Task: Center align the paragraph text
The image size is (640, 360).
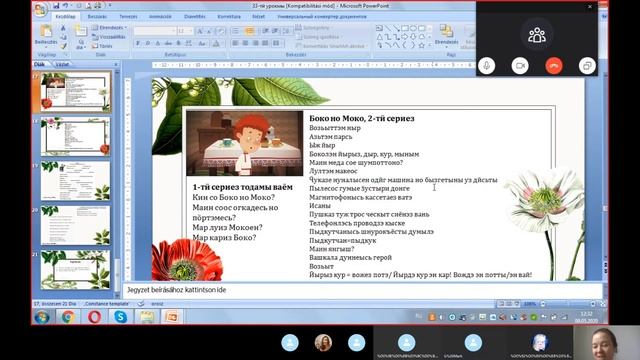Action: [x=245, y=43]
